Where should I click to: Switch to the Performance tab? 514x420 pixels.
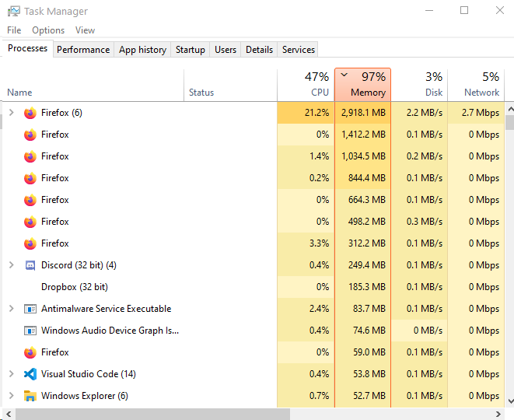pyautogui.click(x=83, y=50)
